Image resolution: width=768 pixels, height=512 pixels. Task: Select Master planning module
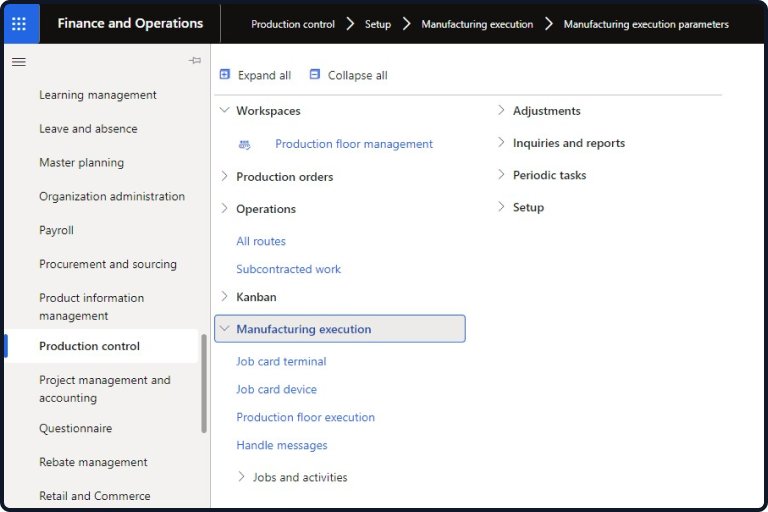tap(81, 163)
